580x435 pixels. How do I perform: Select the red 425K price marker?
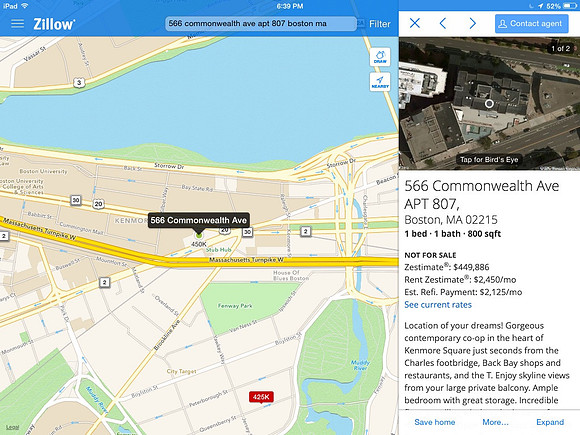pos(261,397)
